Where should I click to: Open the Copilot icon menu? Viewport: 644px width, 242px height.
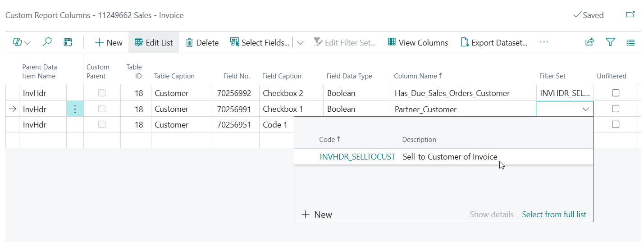21,42
